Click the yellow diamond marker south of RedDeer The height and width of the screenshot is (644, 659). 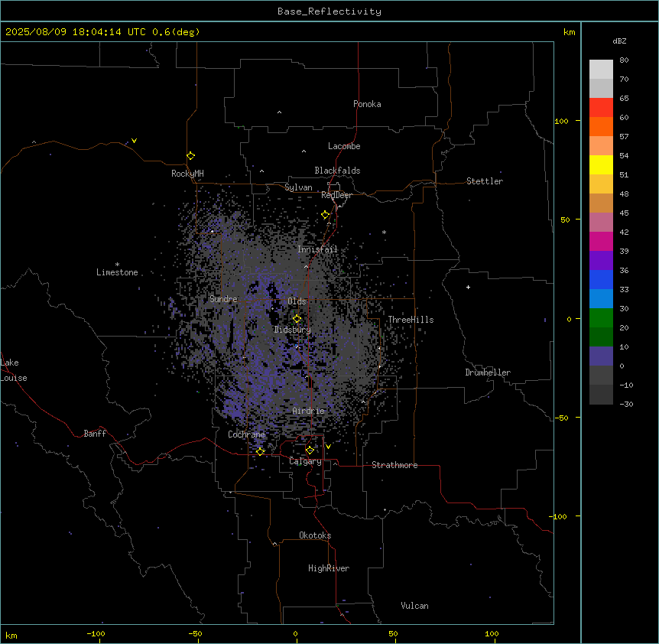(x=326, y=215)
